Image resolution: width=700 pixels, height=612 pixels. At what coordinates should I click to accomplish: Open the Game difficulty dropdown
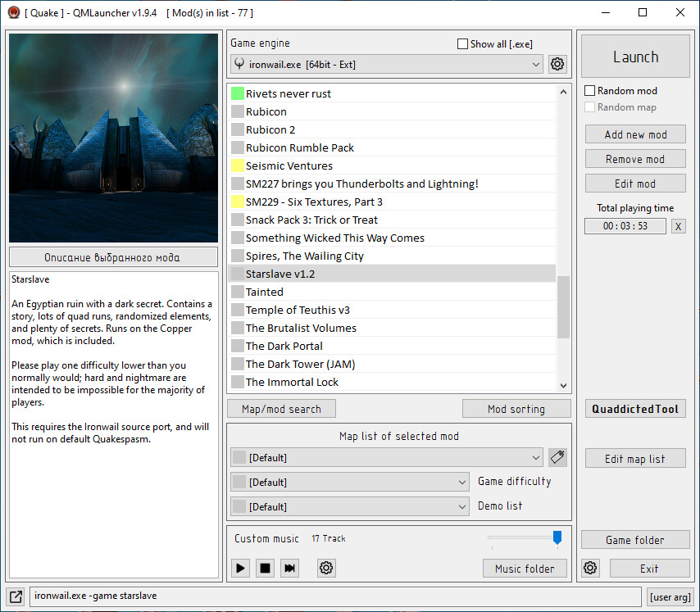(461, 482)
